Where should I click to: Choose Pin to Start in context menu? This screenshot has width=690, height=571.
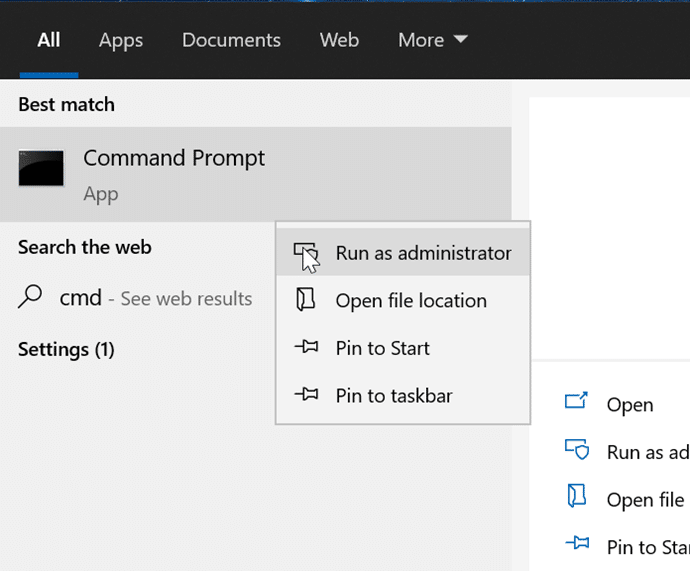[403, 348]
